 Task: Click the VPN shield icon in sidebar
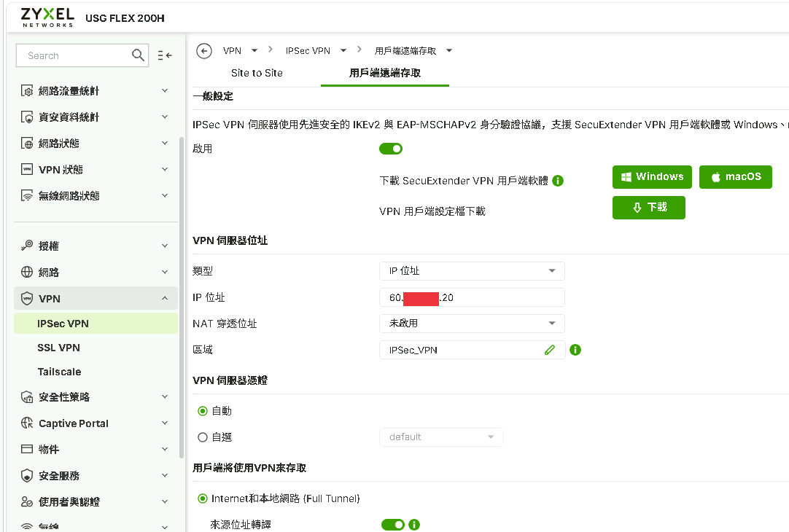(x=27, y=299)
